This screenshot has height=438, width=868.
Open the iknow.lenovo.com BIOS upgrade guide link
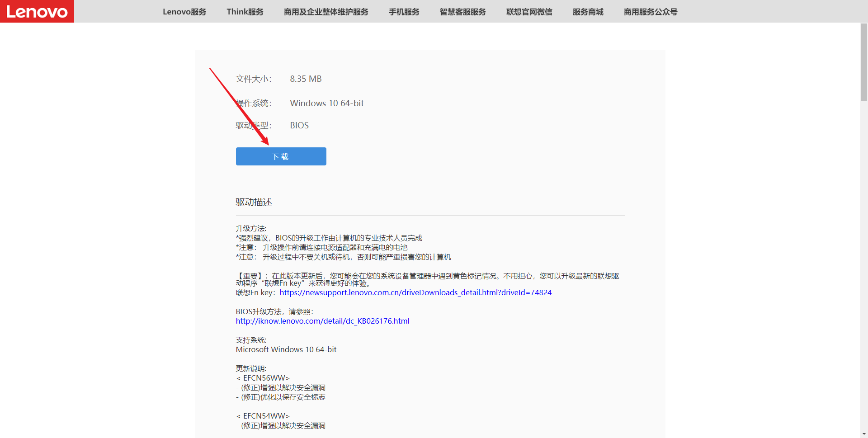point(322,321)
